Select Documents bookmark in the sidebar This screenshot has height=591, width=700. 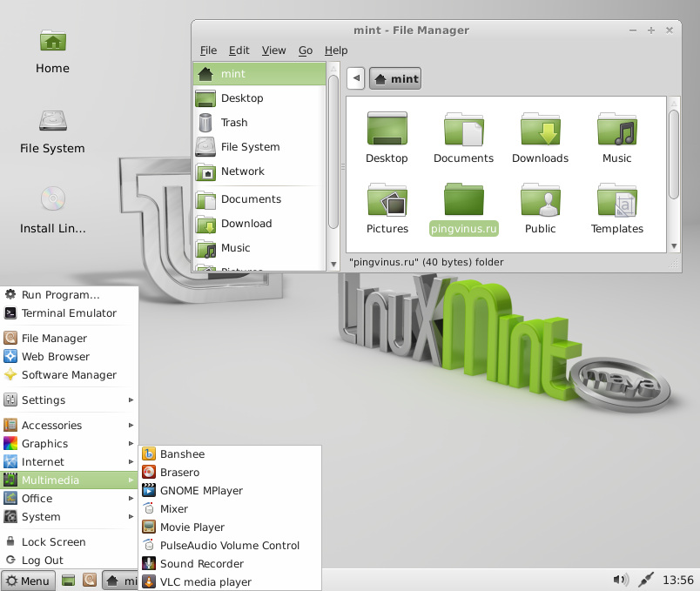click(259, 199)
